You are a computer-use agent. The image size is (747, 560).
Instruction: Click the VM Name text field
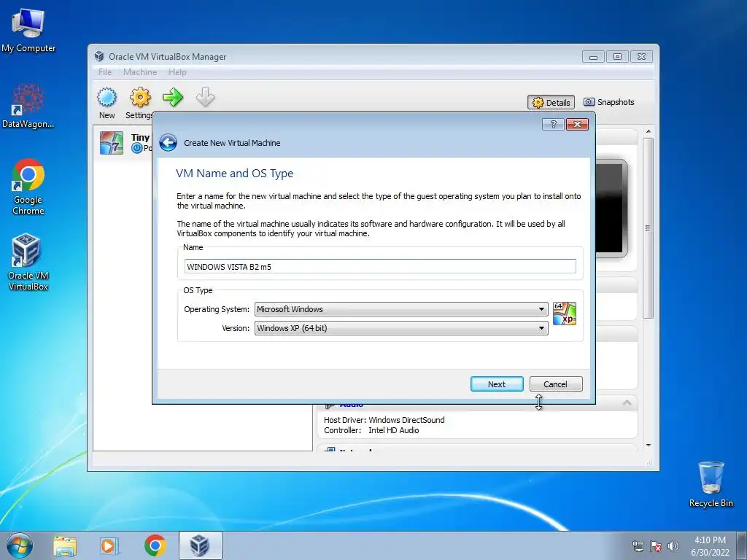click(x=380, y=267)
